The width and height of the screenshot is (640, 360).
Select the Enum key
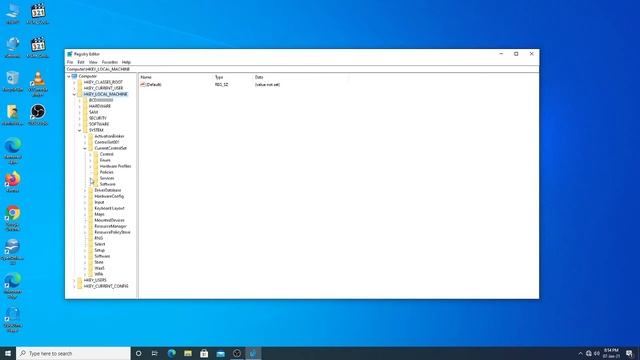(105, 160)
